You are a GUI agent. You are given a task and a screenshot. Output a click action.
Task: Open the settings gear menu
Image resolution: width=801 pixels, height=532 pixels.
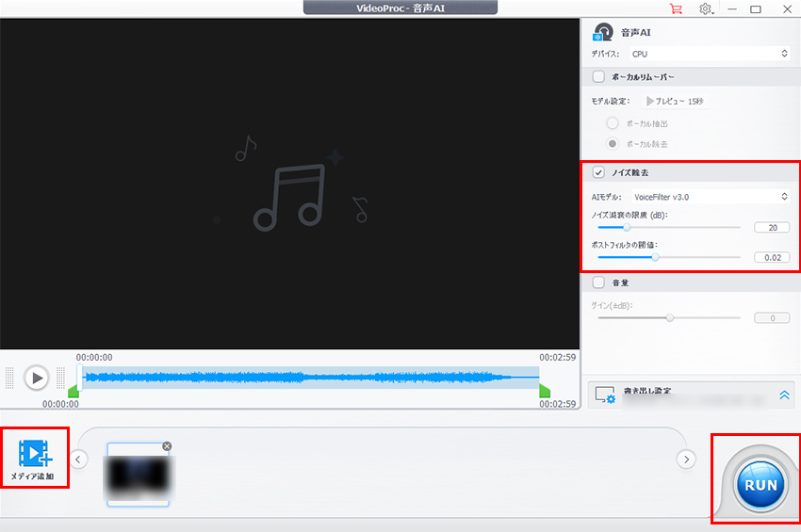706,8
